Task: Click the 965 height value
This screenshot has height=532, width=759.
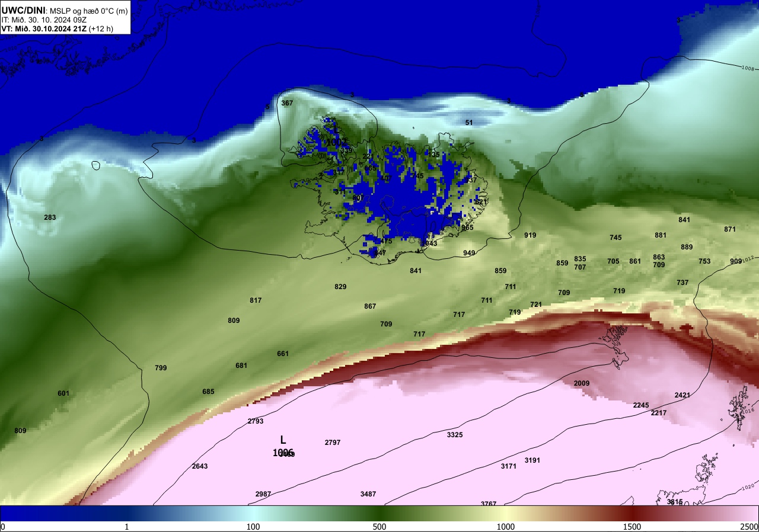Action: [x=467, y=227]
